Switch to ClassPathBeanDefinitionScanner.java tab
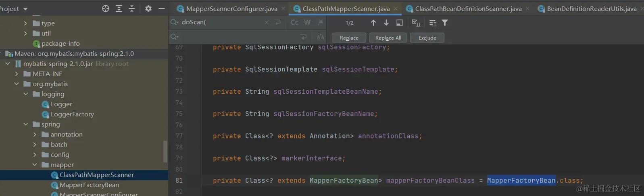The width and height of the screenshot is (644, 196). (x=468, y=8)
